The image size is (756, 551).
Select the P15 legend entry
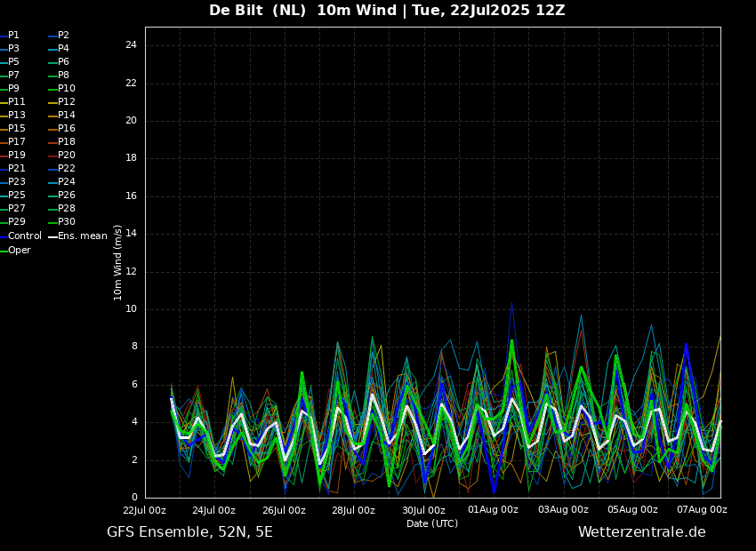[x=13, y=129]
